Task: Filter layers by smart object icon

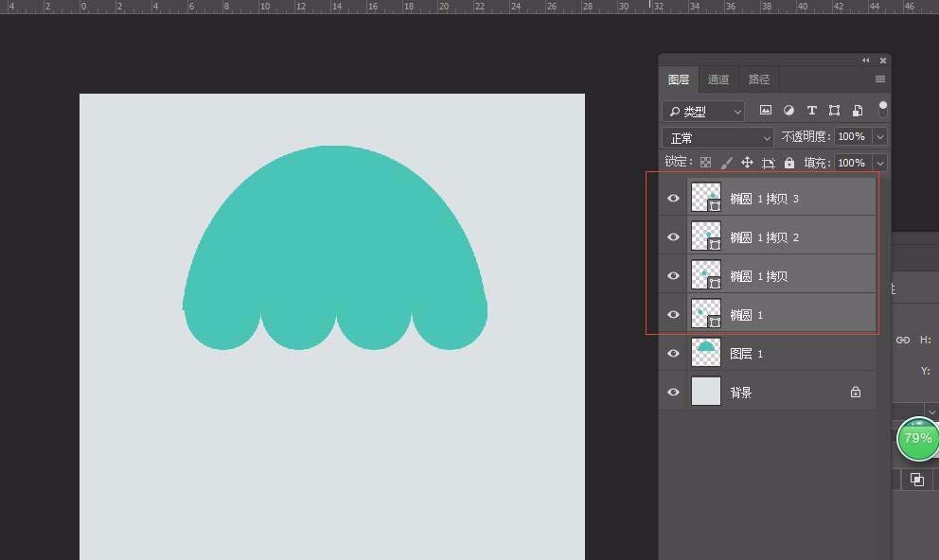Action: coord(858,111)
